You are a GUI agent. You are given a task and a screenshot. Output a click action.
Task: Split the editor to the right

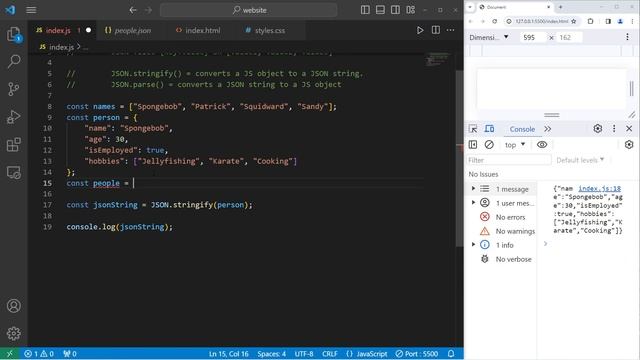click(x=436, y=30)
